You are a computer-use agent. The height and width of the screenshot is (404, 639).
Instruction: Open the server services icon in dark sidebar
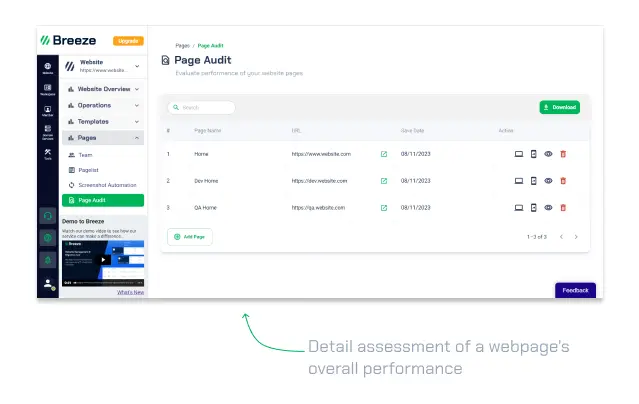pos(48,132)
